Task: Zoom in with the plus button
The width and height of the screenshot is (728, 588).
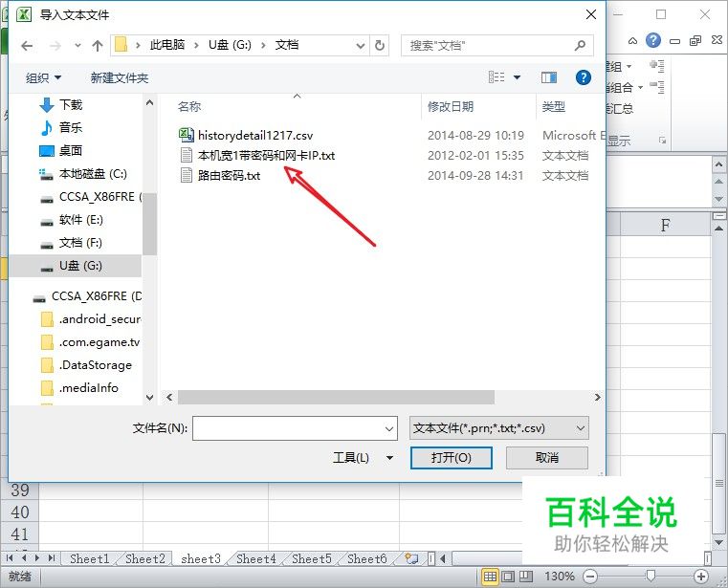Action: pos(700,577)
